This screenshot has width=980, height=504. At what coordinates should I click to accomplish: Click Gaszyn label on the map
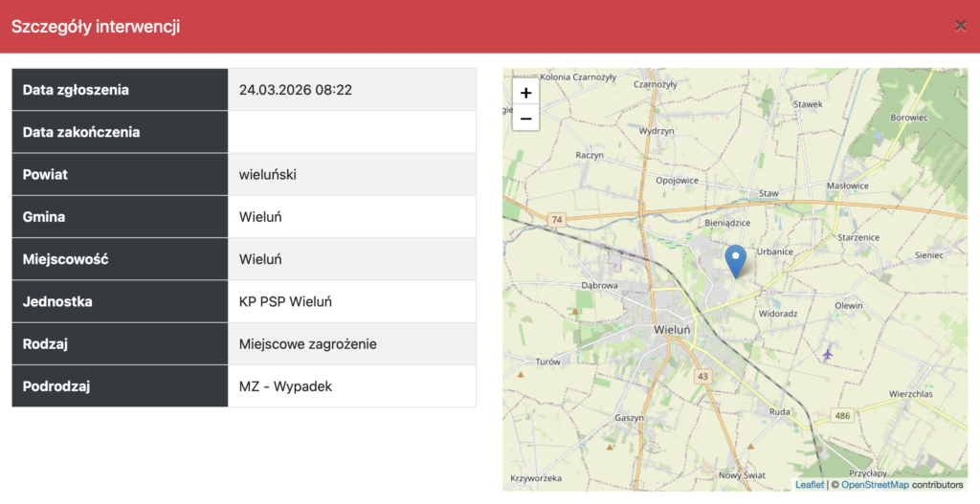[629, 418]
